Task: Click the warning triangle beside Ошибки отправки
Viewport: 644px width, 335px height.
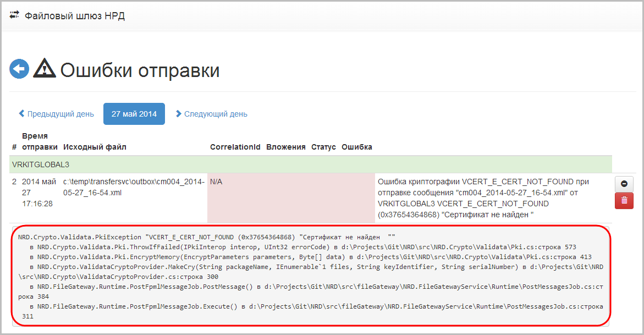Action: [45, 68]
